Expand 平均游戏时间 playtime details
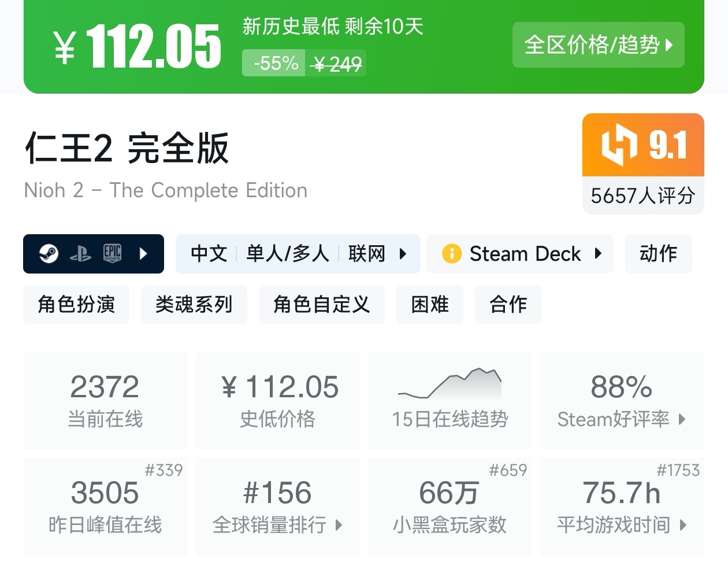Screen dimensions: 728x569 tap(621, 526)
